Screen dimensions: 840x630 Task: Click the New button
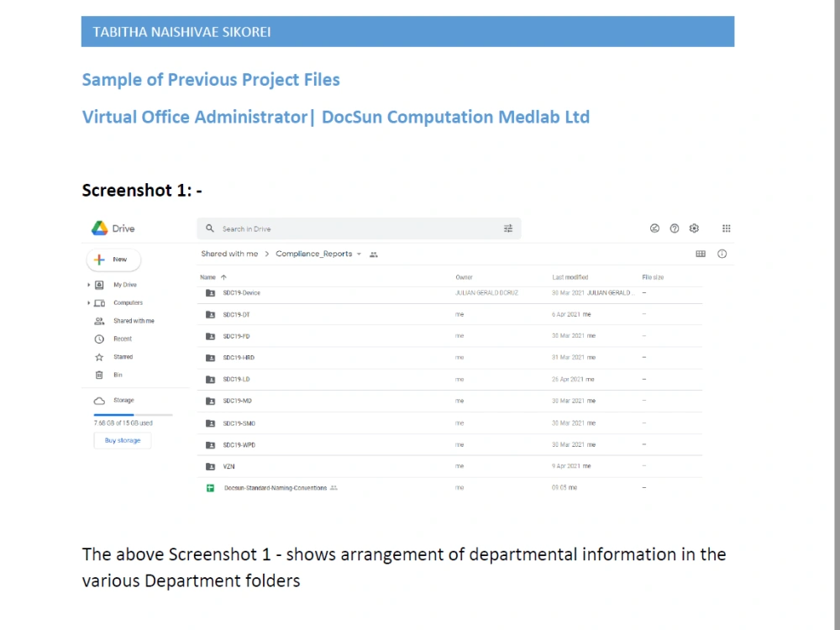pos(113,260)
